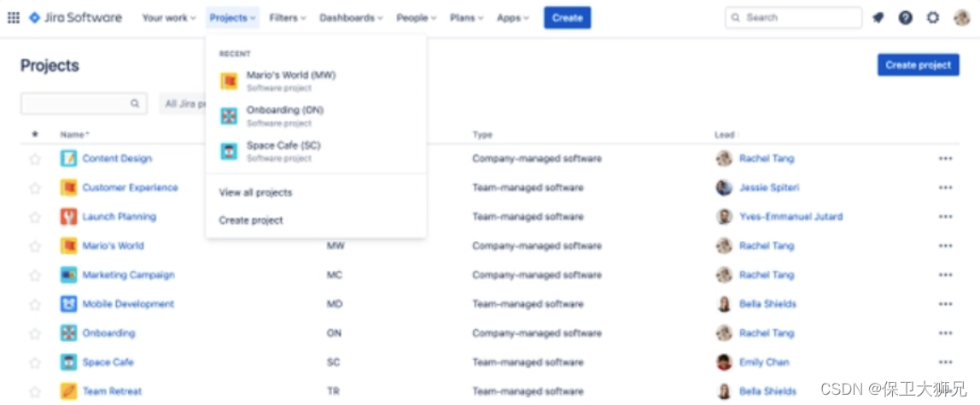
Task: Open Emily Chan's profile link
Action: pos(764,362)
